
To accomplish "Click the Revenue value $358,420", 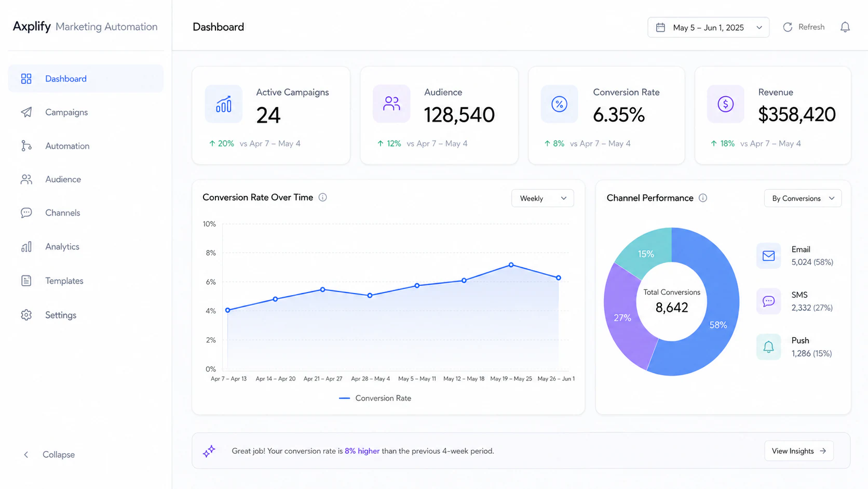I will 797,114.
